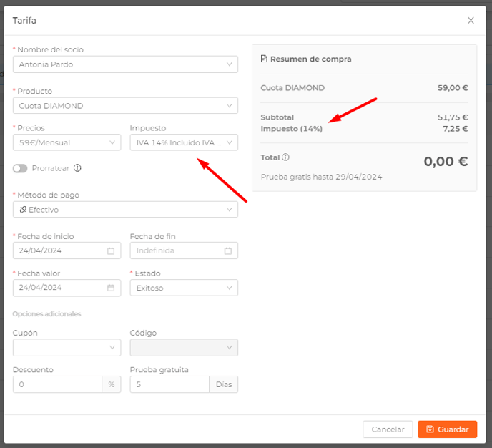Viewport: 492px width, 448px height.
Task: Click the 59,00 € price value
Action: 453,88
